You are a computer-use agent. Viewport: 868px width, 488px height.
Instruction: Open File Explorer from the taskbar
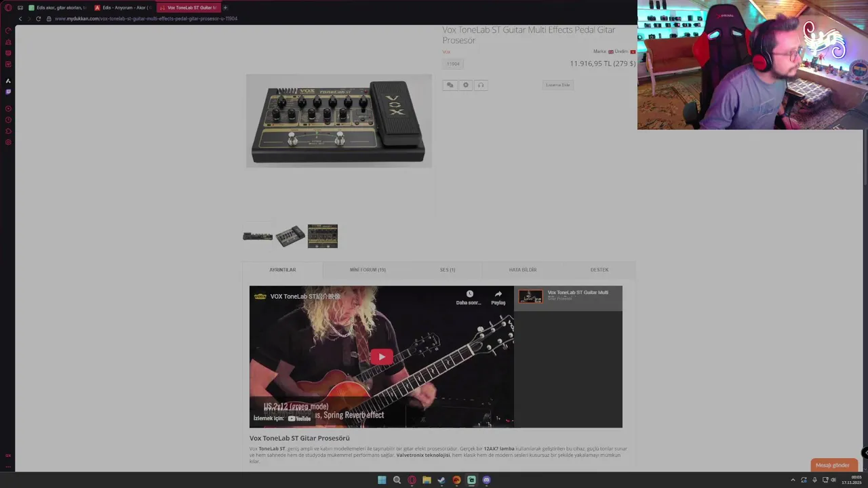click(x=427, y=480)
